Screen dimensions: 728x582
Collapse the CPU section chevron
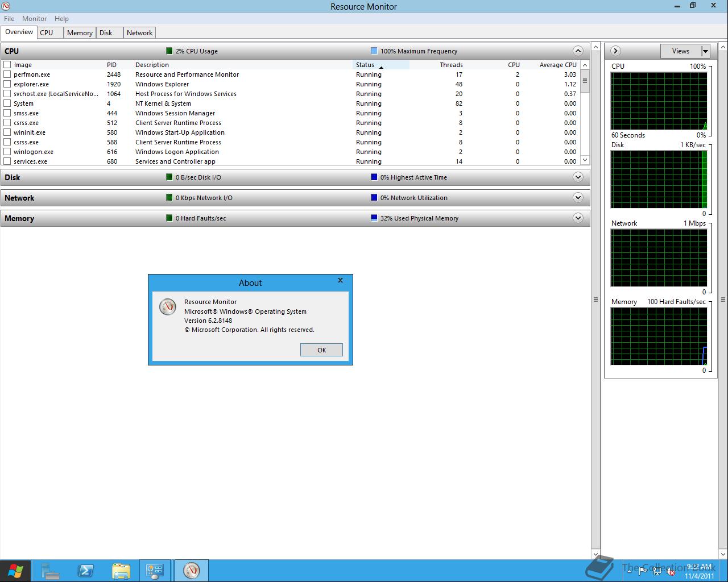(x=578, y=51)
